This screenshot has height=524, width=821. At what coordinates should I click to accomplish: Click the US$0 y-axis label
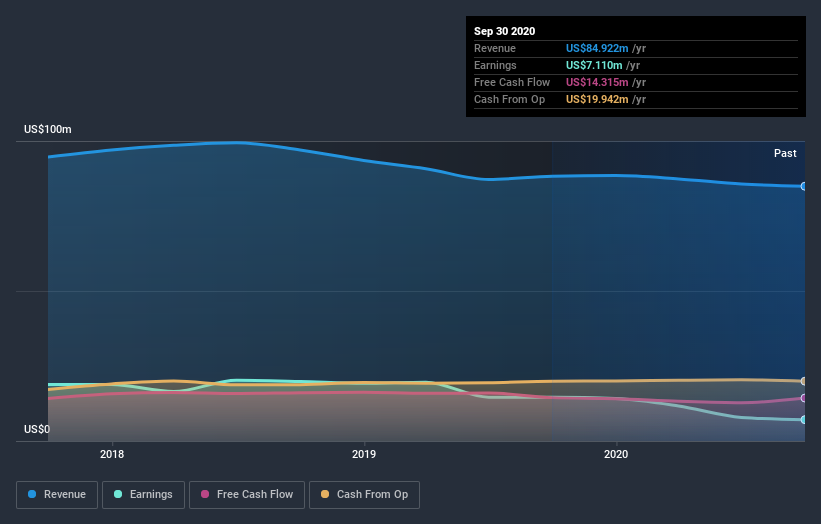pyautogui.click(x=37, y=429)
